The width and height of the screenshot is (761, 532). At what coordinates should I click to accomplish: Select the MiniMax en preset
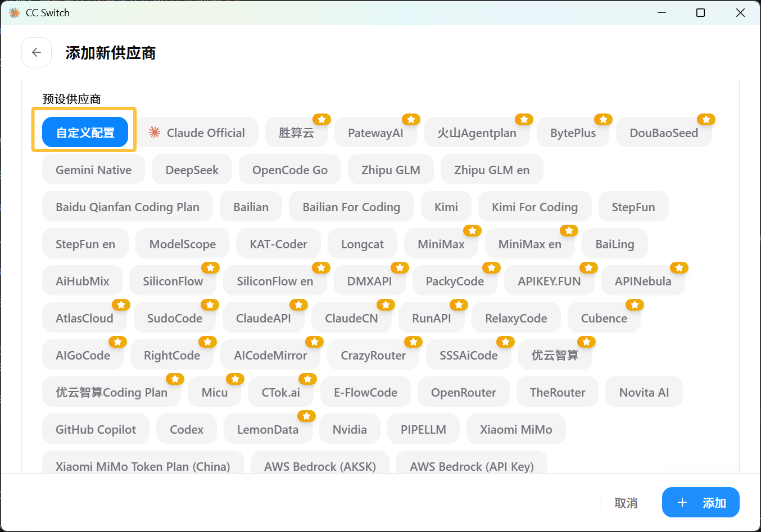(x=529, y=244)
